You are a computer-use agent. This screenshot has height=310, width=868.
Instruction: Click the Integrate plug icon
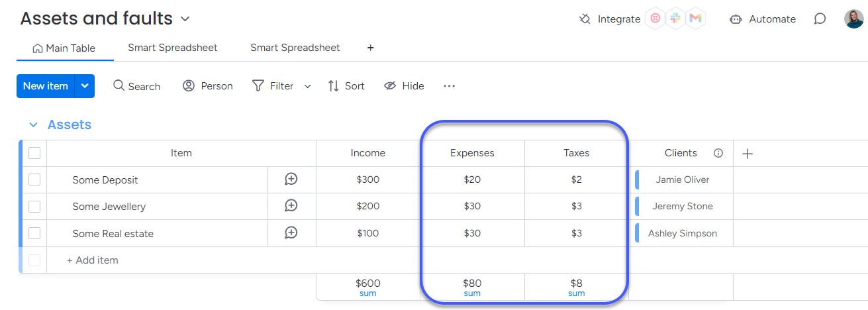[585, 19]
